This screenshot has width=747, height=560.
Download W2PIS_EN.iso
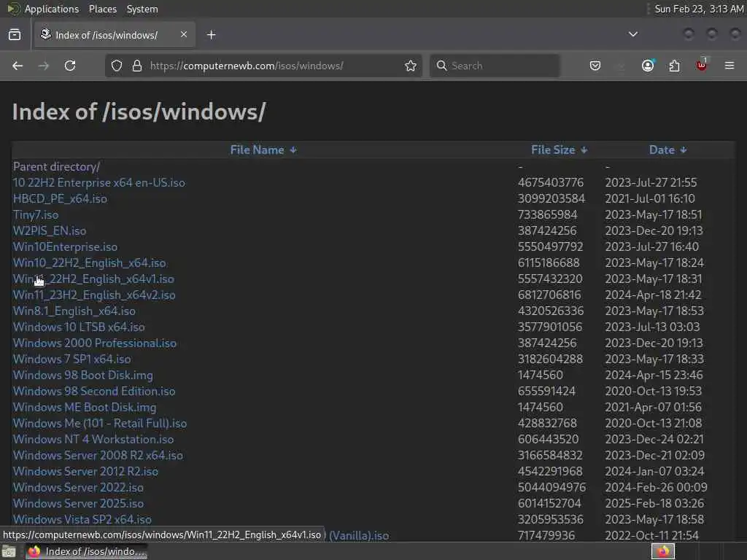tap(50, 231)
